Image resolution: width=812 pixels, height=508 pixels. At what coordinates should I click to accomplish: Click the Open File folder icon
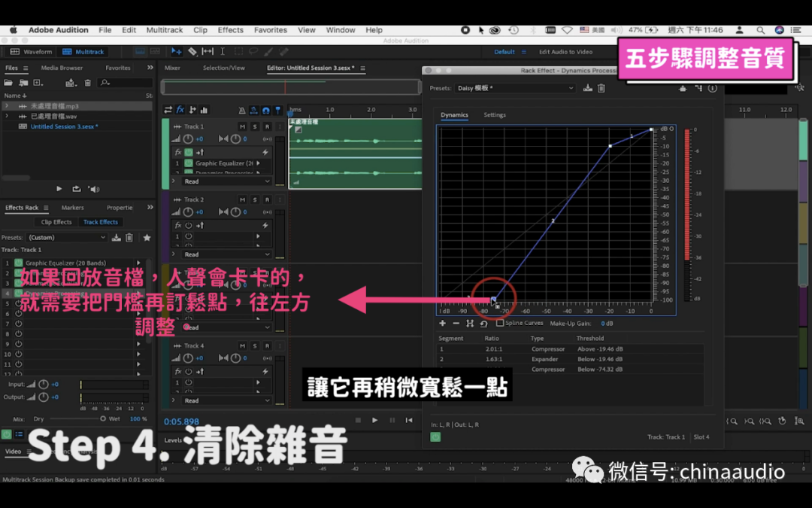point(8,83)
